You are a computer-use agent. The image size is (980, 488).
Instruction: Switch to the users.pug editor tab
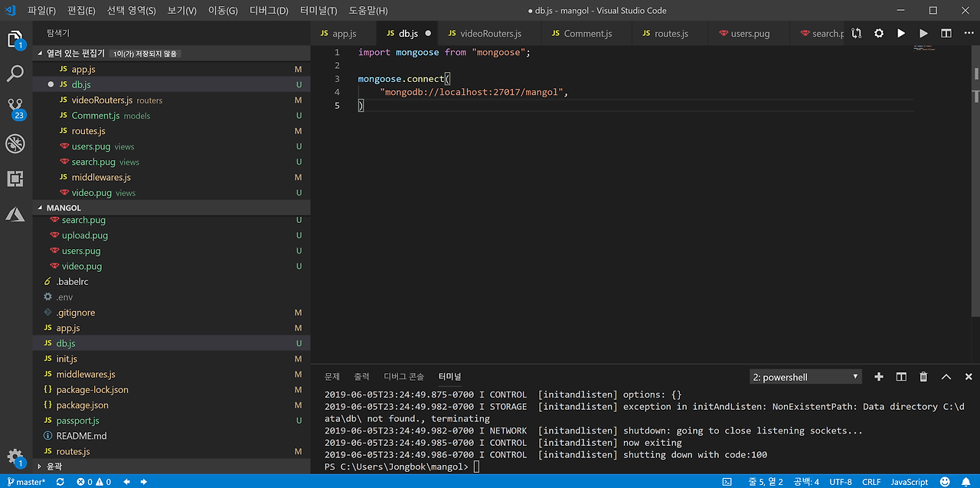click(750, 34)
